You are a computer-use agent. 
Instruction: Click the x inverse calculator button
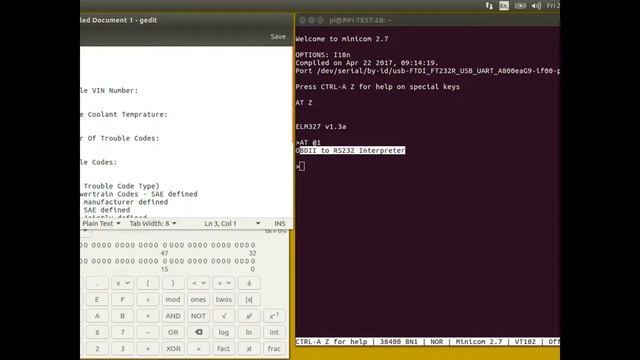[274, 316]
